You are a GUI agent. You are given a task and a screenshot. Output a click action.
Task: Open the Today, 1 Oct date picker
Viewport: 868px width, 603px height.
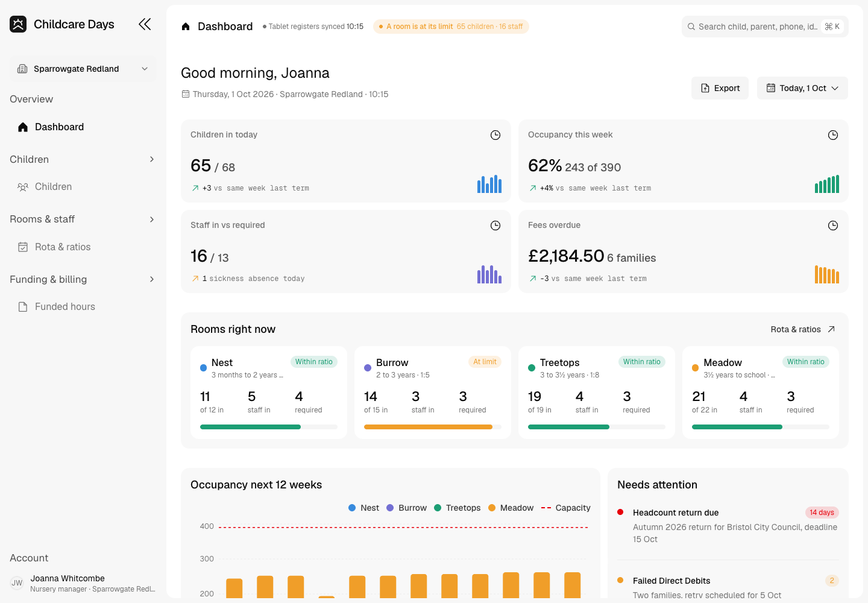[802, 88]
